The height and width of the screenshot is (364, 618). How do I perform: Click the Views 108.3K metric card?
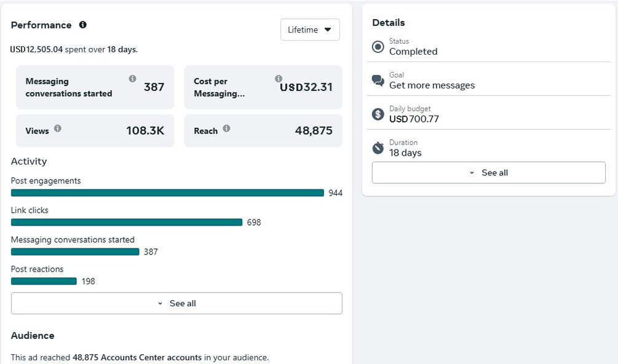click(95, 130)
